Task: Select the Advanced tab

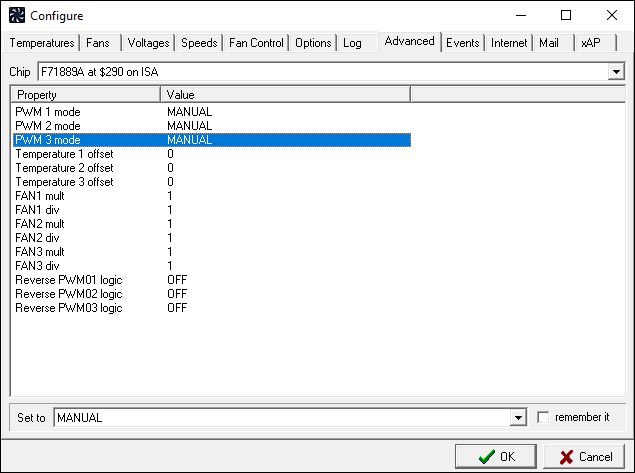Action: [409, 41]
